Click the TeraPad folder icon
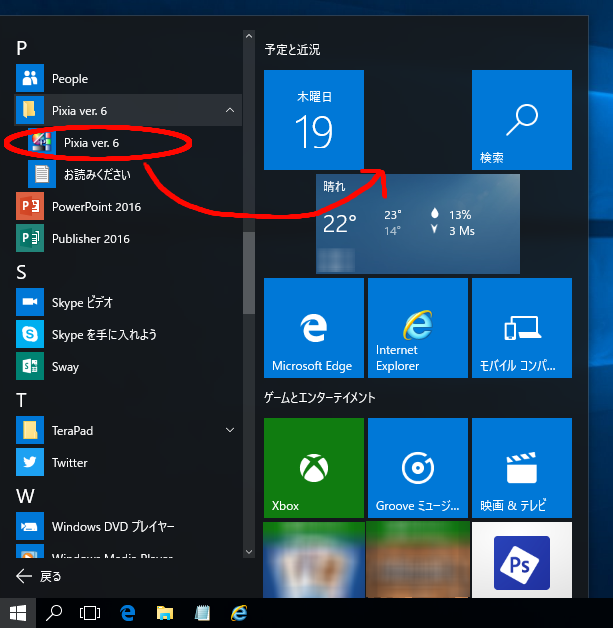Image resolution: width=613 pixels, height=628 pixels. (x=30, y=430)
